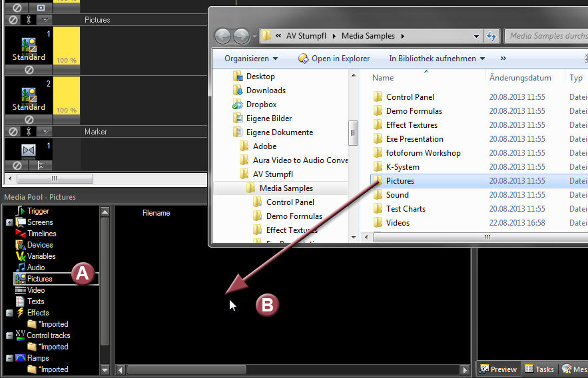This screenshot has height=378, width=588.
Task: Select the Pictures folder in file list
Action: click(x=400, y=181)
